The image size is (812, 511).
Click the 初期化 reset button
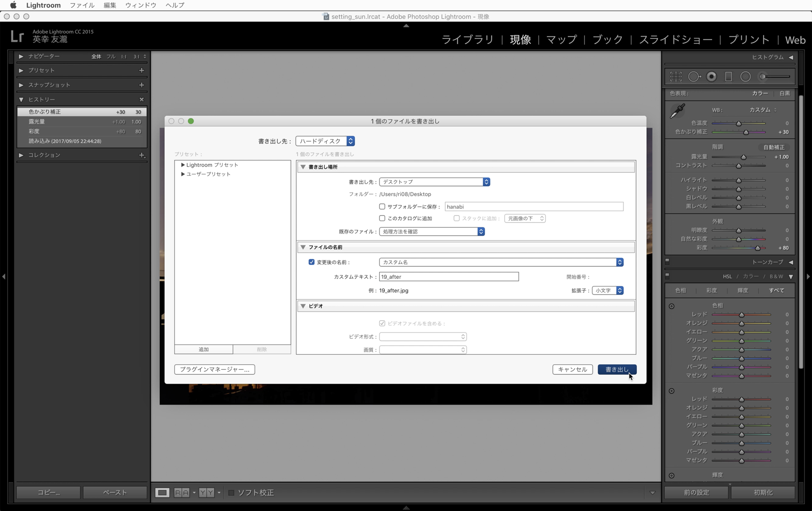pos(763,493)
